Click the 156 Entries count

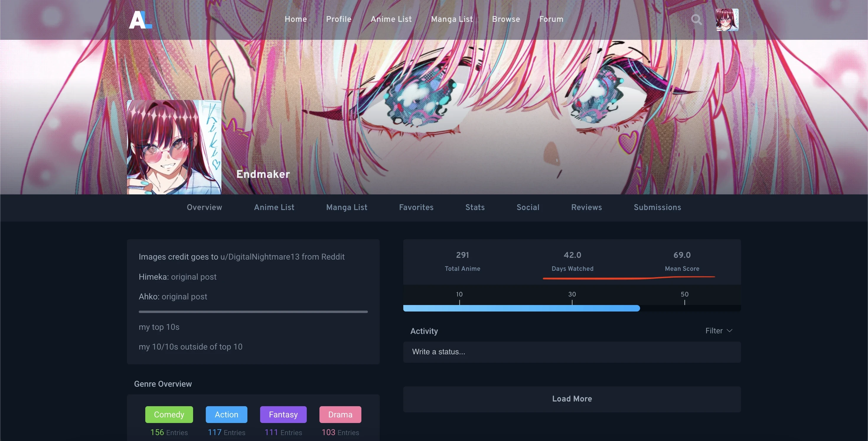click(169, 432)
